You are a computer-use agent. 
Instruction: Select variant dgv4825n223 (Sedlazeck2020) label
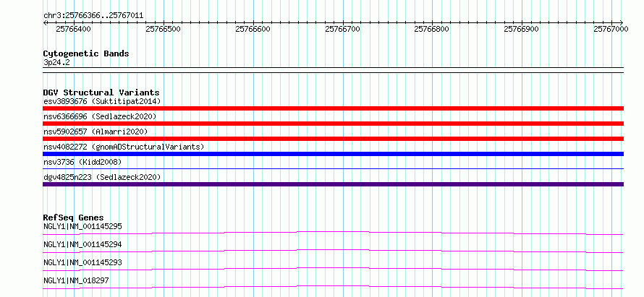click(102, 177)
